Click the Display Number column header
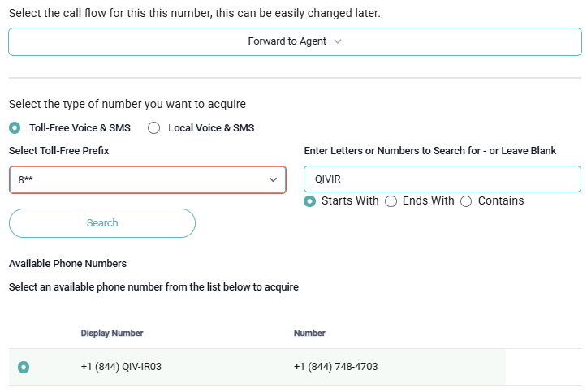Image resolution: width=587 pixels, height=392 pixels. [112, 333]
